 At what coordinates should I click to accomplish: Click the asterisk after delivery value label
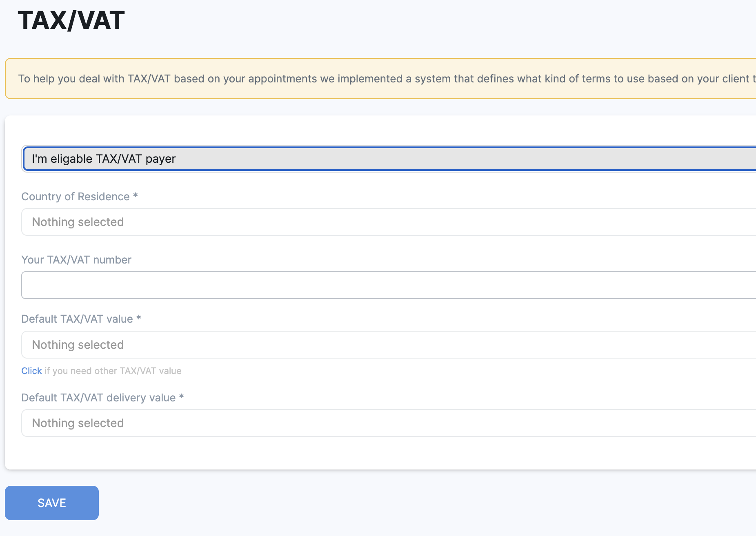pyautogui.click(x=182, y=397)
